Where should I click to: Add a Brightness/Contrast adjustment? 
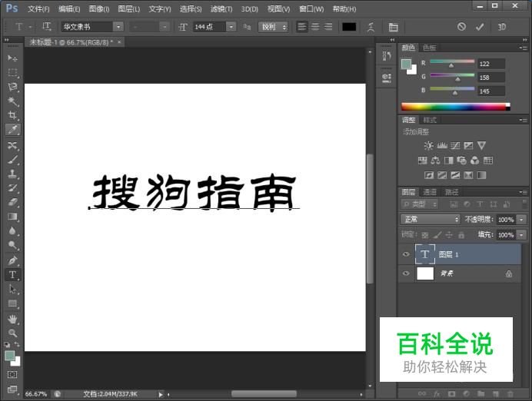pyautogui.click(x=428, y=146)
